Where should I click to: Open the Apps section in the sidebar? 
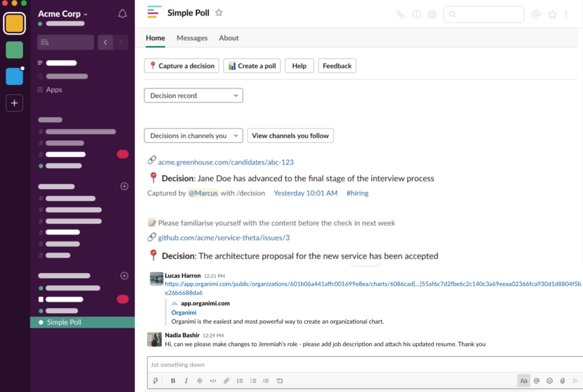click(55, 90)
